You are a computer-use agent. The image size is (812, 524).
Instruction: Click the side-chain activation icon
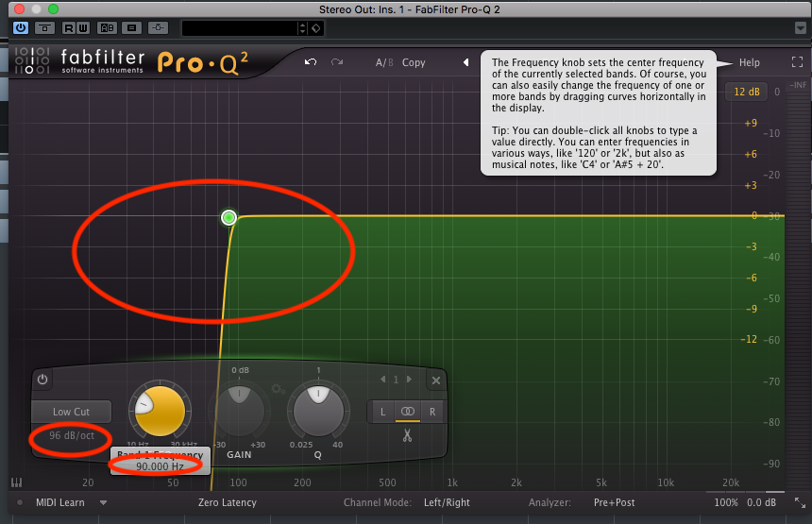pos(158,28)
